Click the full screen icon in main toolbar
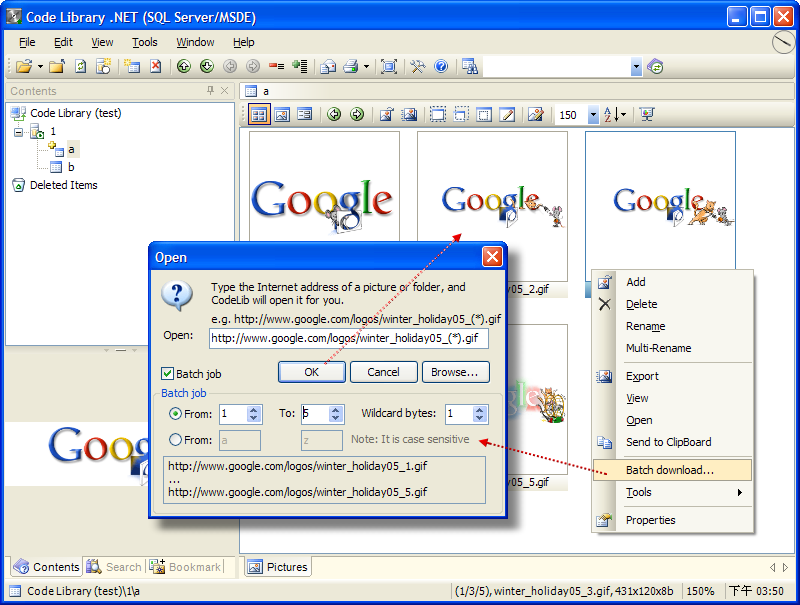The width and height of the screenshot is (800, 605). coord(389,66)
